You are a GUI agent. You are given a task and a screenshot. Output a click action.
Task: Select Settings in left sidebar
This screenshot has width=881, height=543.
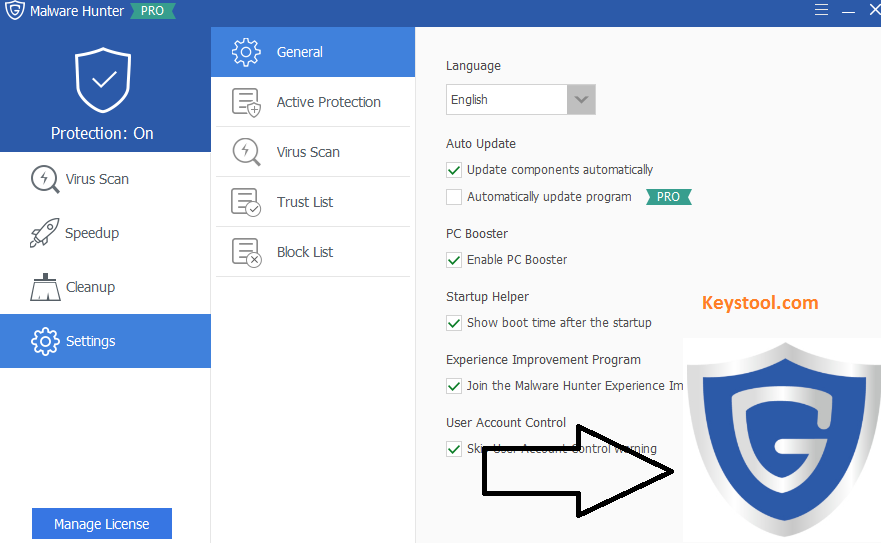105,341
